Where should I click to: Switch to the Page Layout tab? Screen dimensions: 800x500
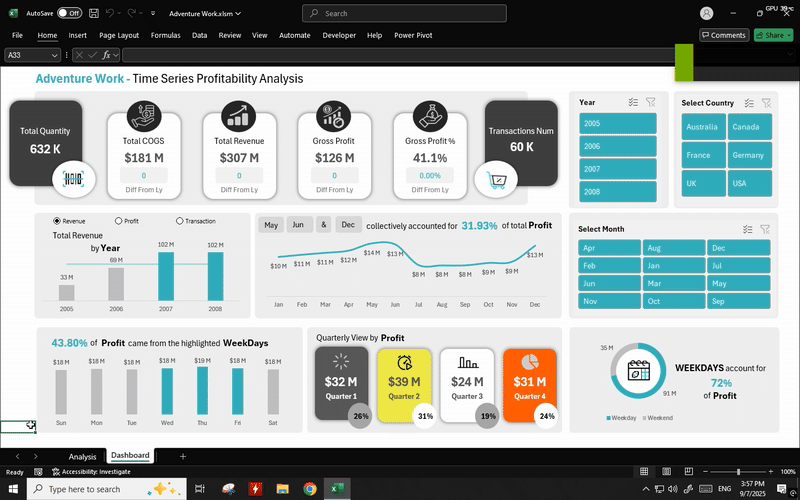tap(119, 35)
